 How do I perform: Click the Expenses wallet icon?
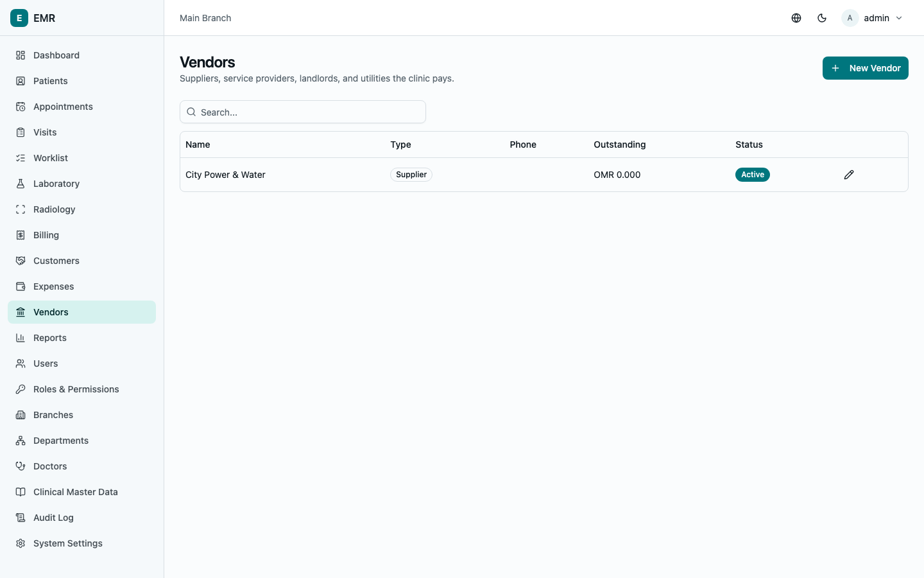click(21, 286)
